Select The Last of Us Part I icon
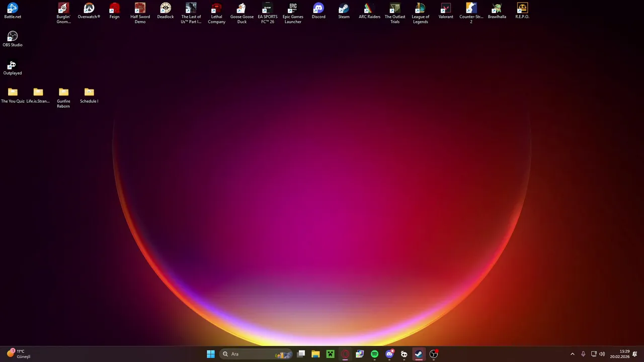This screenshot has height=362, width=644. tap(191, 13)
